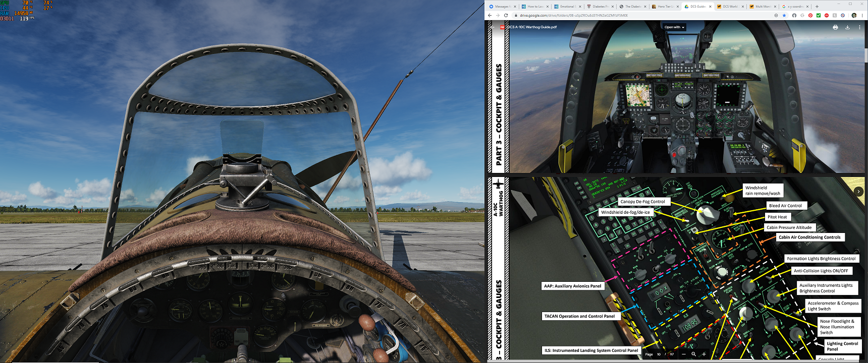The image size is (868, 363).
Task: Click Windshield de-fog/de-ice label
Action: pos(626,212)
